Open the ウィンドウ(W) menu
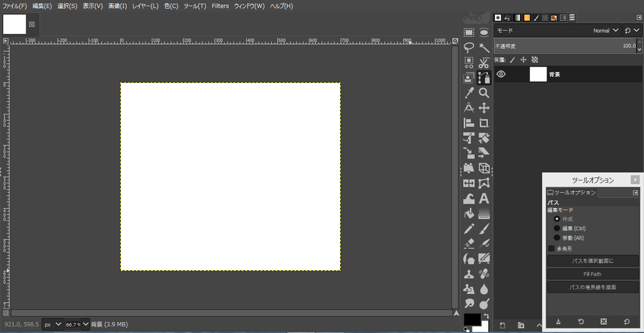This screenshot has height=333, width=644. pos(249,6)
